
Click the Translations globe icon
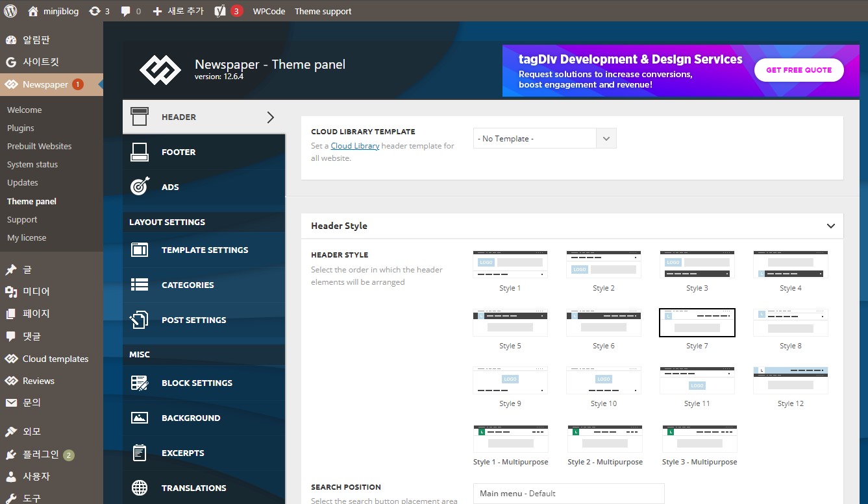[140, 488]
